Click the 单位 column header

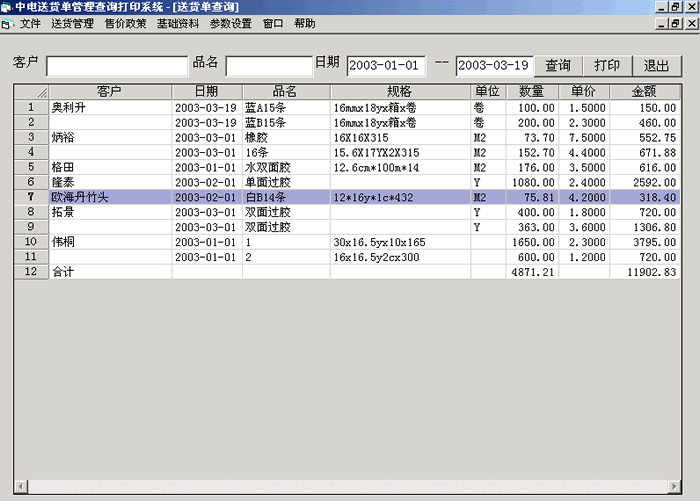point(488,92)
